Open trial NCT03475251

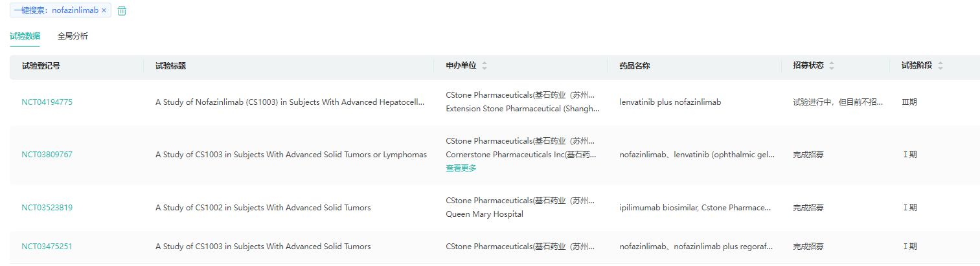(x=47, y=247)
